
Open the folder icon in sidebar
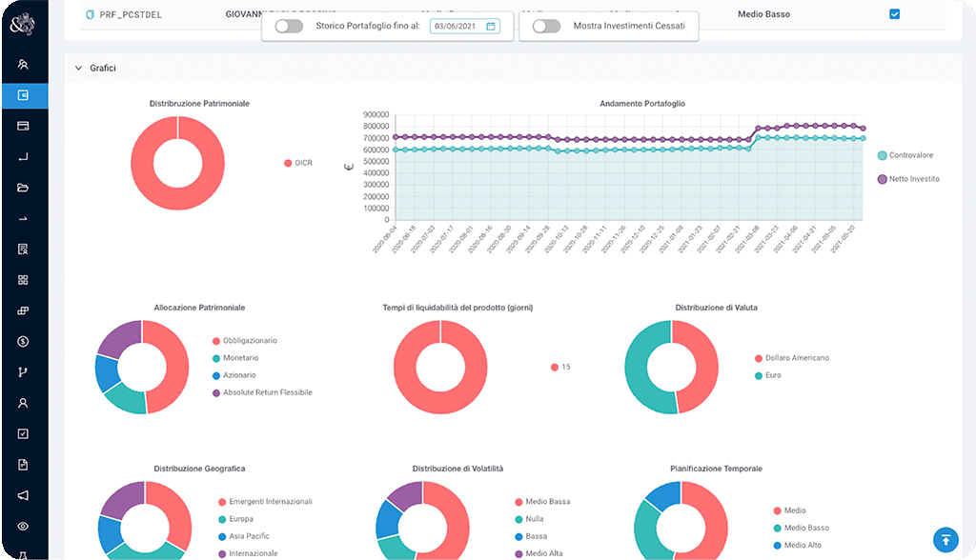click(23, 188)
